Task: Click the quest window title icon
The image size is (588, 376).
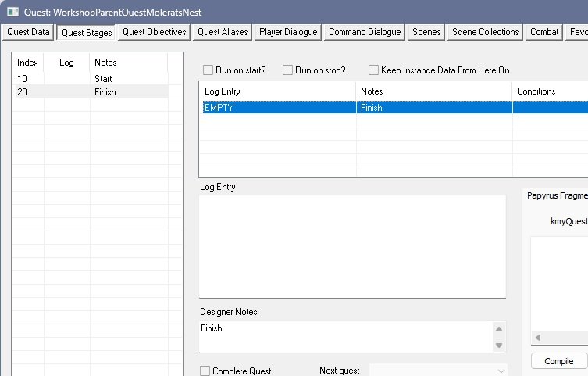Action: (12, 12)
